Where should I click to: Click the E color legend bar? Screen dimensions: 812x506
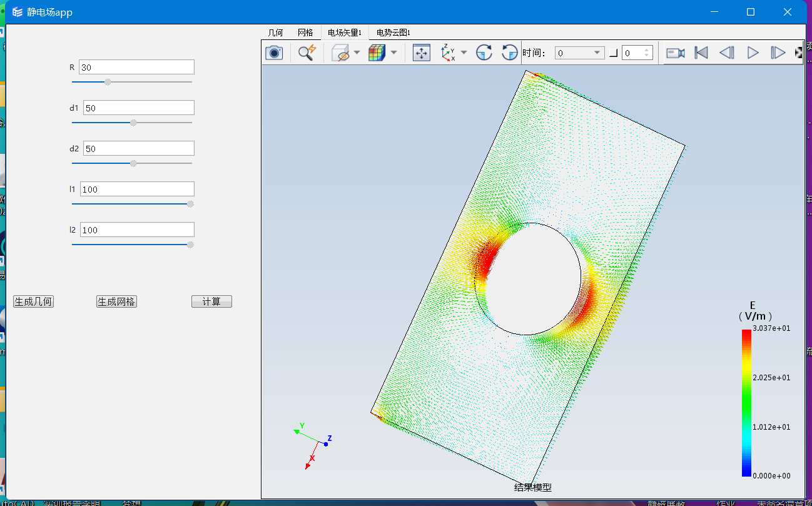[x=746, y=403]
